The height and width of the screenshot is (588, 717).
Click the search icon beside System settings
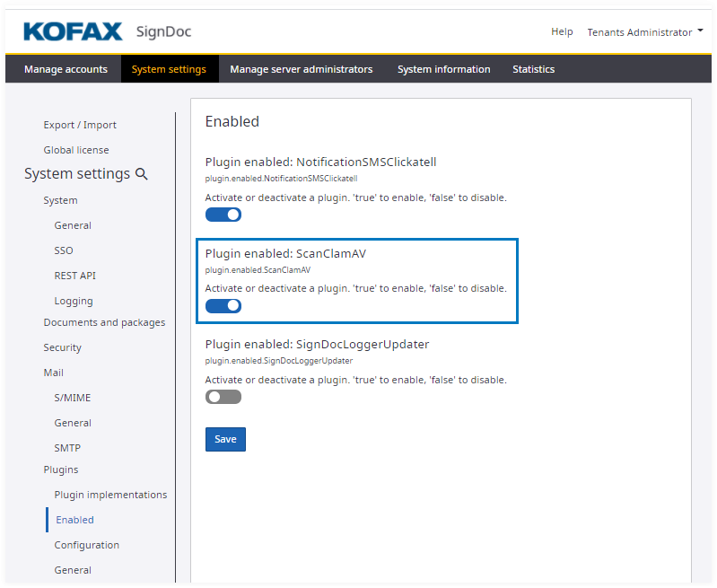(141, 174)
